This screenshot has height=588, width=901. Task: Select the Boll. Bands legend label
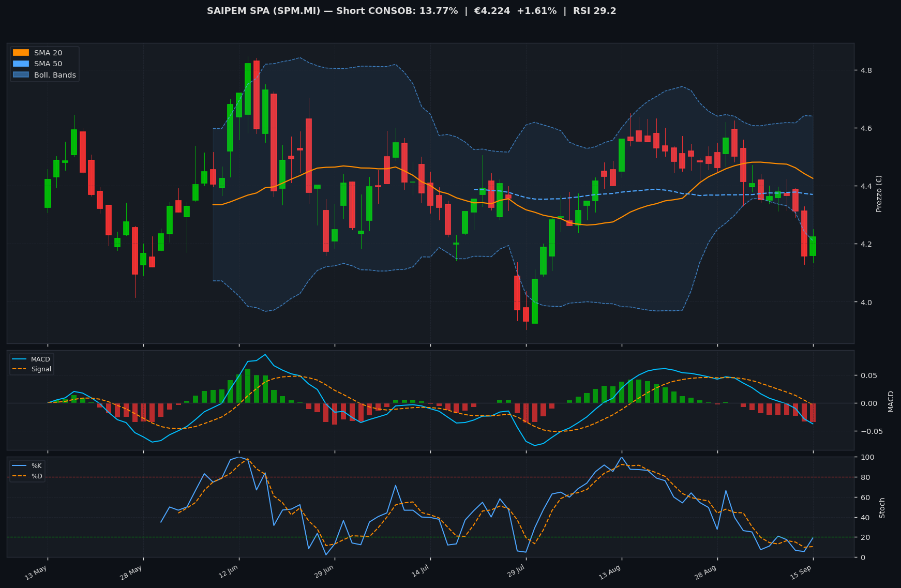[x=55, y=75]
